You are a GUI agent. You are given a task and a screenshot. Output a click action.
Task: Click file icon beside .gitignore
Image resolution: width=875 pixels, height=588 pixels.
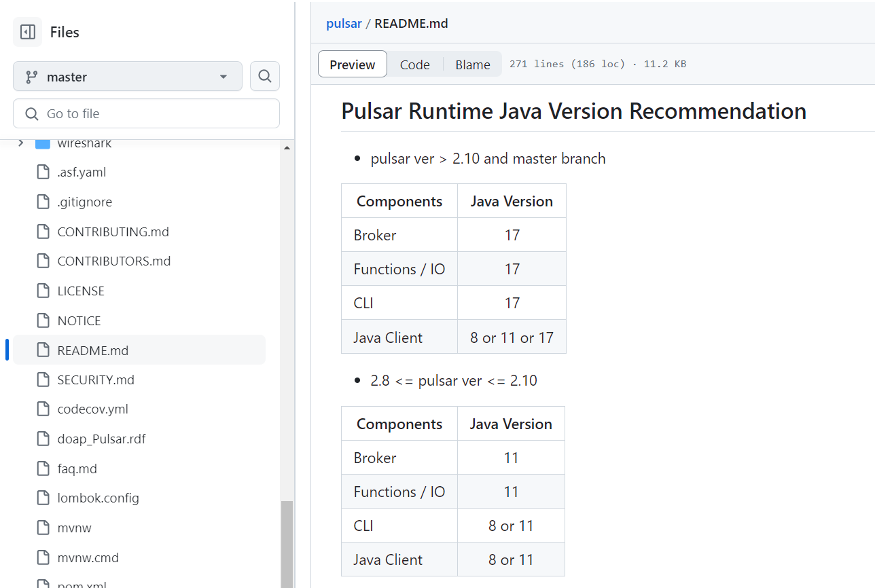43,202
